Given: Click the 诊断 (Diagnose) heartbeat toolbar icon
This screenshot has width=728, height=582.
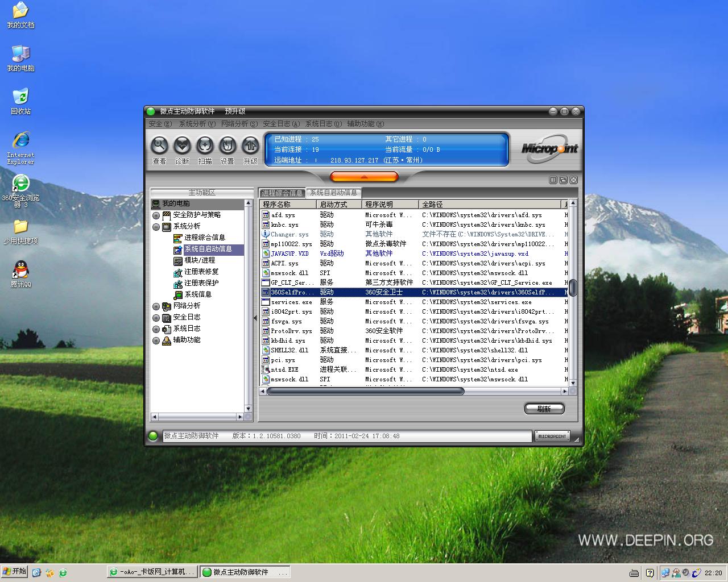Looking at the screenshot, I should coord(182,146).
